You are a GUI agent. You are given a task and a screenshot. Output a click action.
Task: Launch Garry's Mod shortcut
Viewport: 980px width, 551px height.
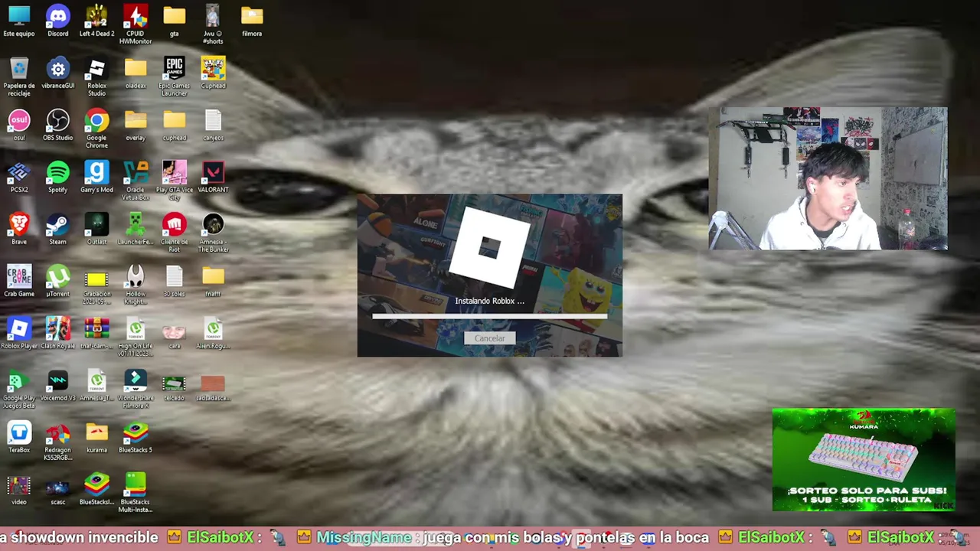pos(96,178)
